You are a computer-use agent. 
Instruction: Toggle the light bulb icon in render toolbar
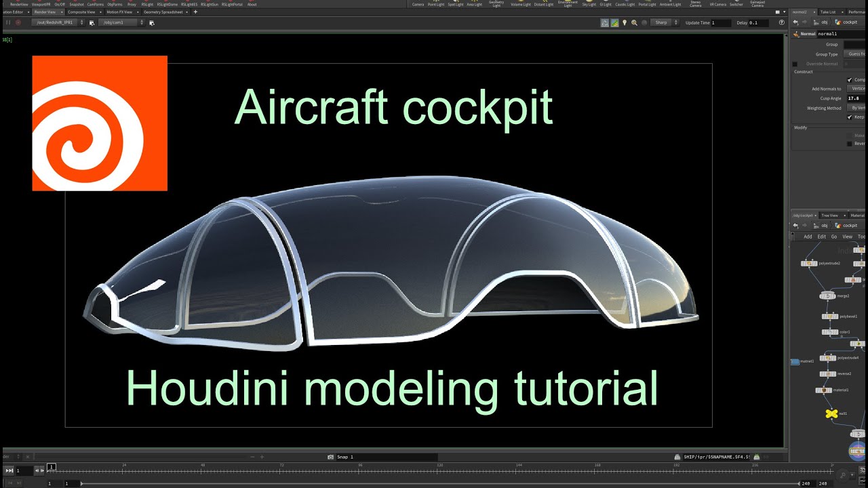(625, 22)
